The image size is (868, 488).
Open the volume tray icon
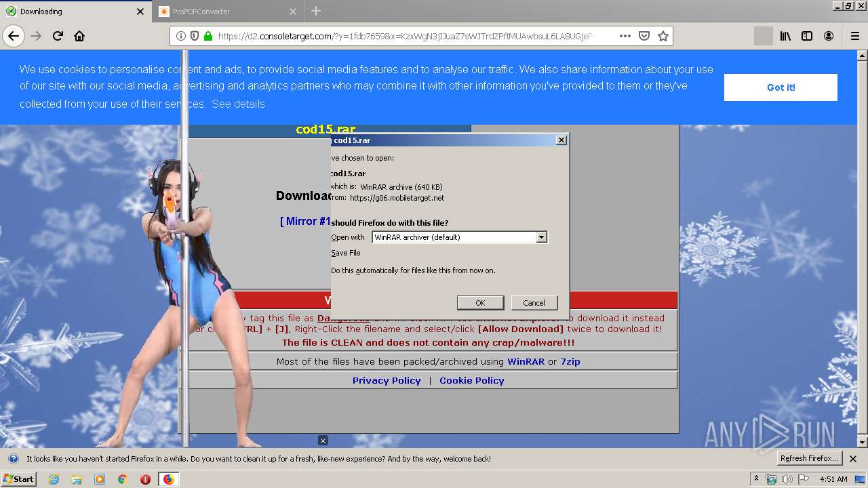coord(787,479)
